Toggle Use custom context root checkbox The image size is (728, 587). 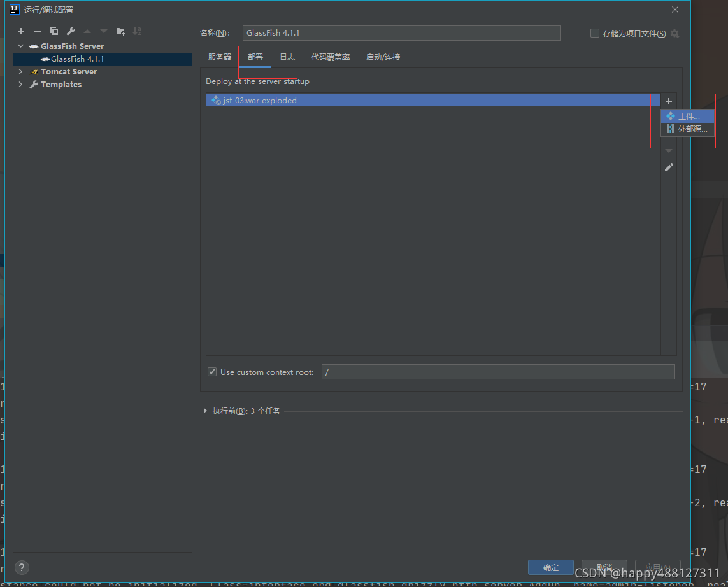[212, 372]
